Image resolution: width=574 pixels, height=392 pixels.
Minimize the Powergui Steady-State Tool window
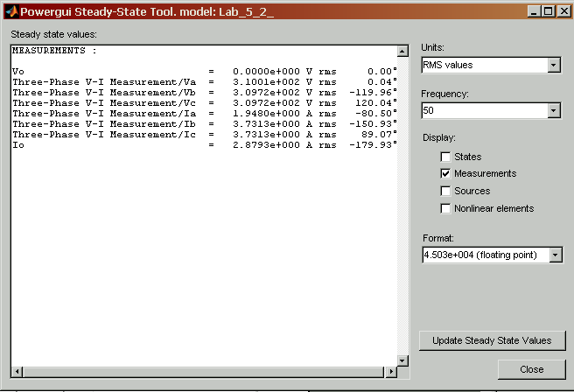click(x=534, y=11)
